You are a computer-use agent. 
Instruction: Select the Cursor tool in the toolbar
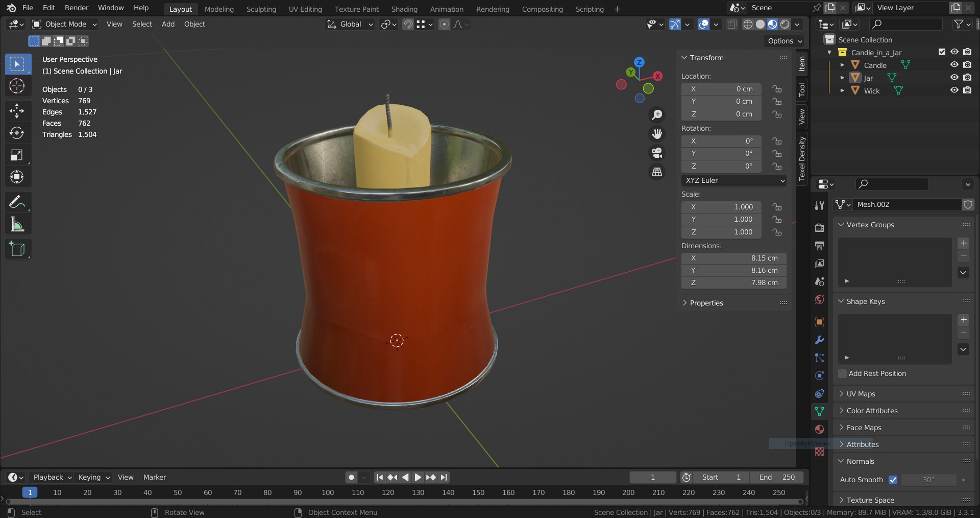pos(17,86)
